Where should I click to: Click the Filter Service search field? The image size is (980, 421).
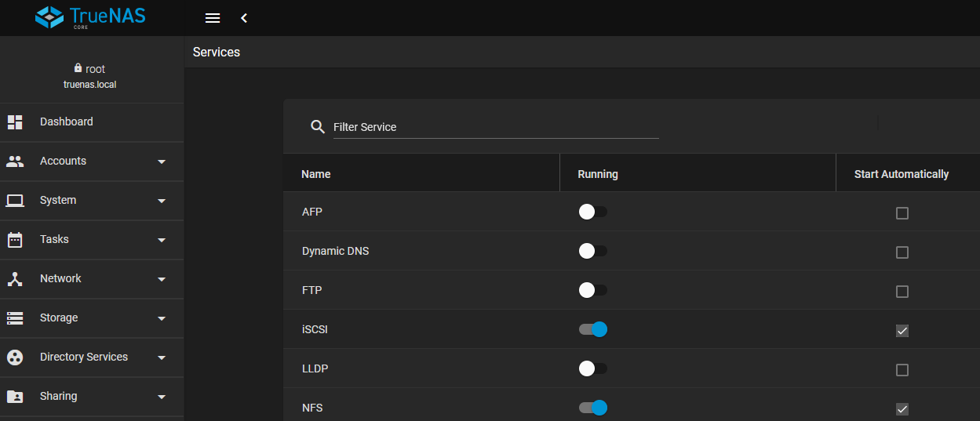coord(495,127)
